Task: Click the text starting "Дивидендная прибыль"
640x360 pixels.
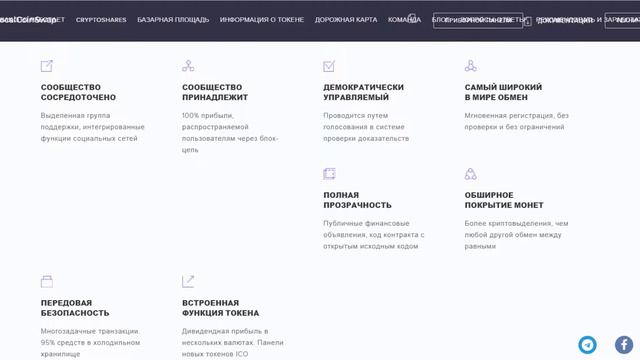Action: [233, 342]
